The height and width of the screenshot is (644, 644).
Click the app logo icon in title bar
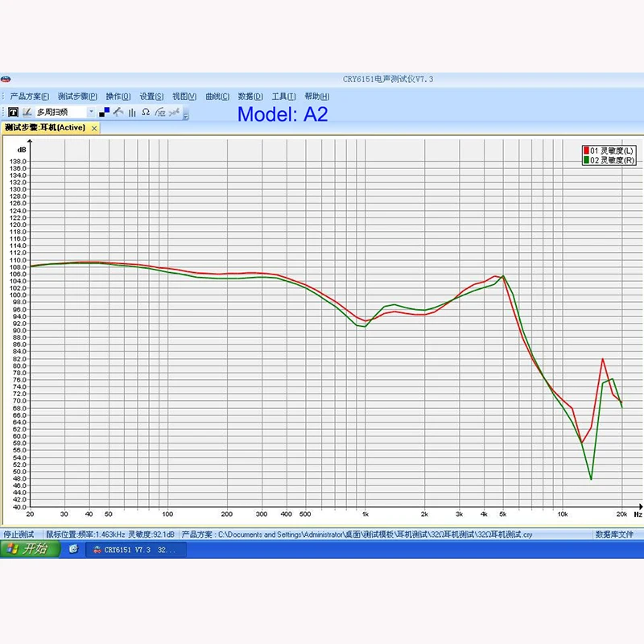(6, 79)
